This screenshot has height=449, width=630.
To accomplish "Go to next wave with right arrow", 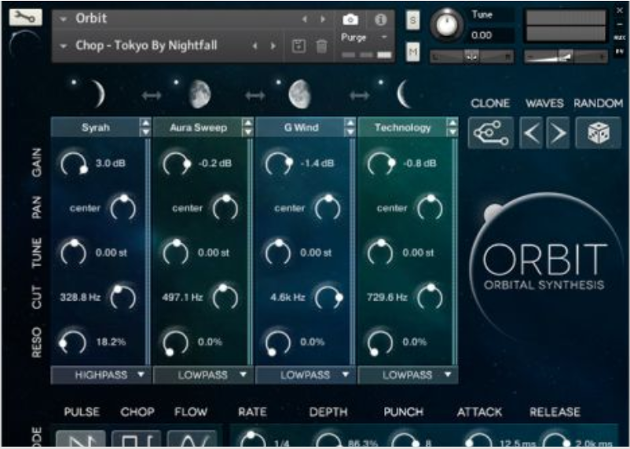I will tap(558, 133).
